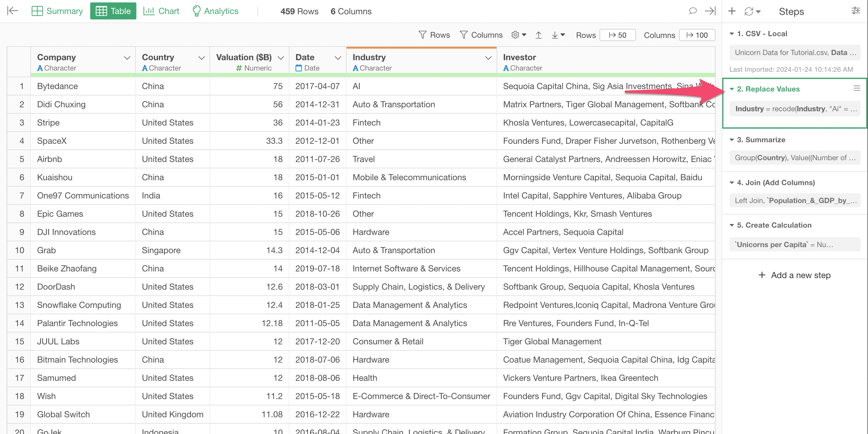Click the table settings gear icon
This screenshot has width=868, height=434.
(x=515, y=35)
